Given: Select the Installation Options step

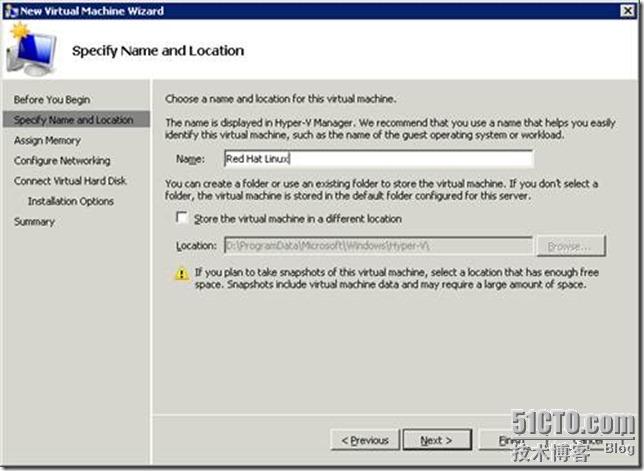Looking at the screenshot, I should click(x=71, y=201).
